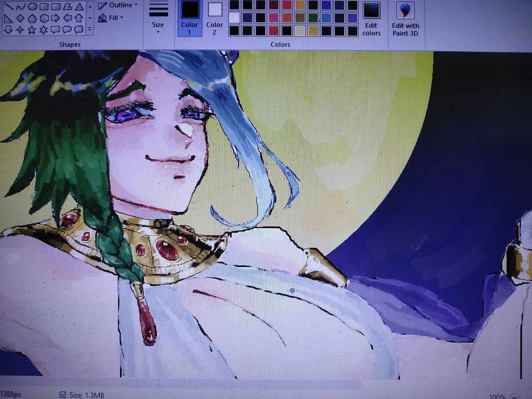Select the Rectangle shape
The image size is (532, 399).
(44, 6)
